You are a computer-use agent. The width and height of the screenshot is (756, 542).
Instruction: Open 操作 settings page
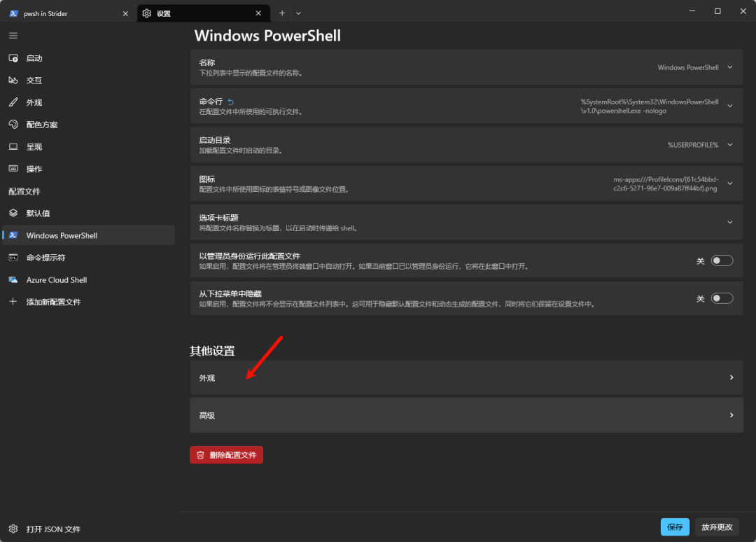[89, 169]
